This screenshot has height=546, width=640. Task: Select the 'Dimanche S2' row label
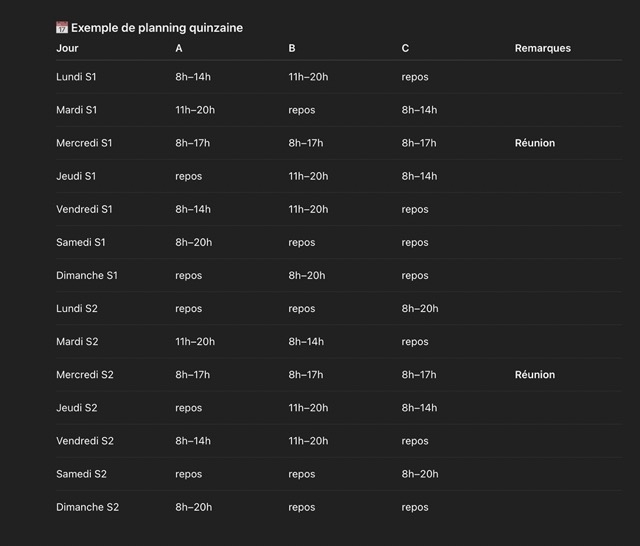[87, 508]
